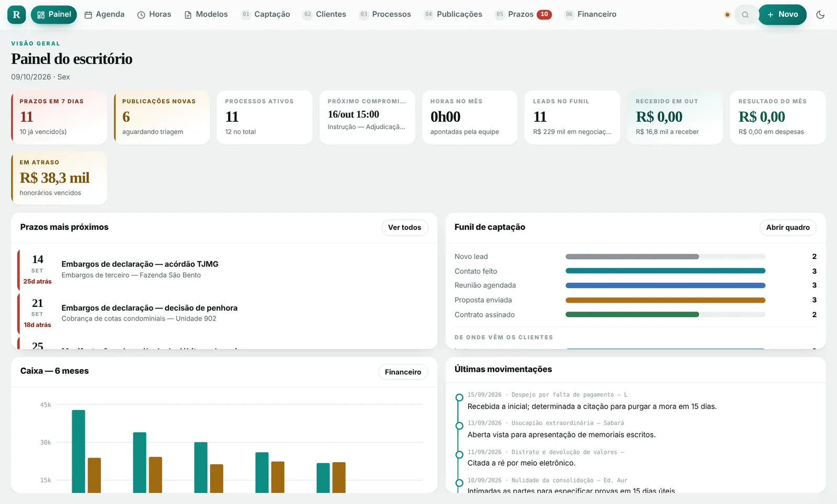Go to the Financeiro nav tab

pos(591,15)
